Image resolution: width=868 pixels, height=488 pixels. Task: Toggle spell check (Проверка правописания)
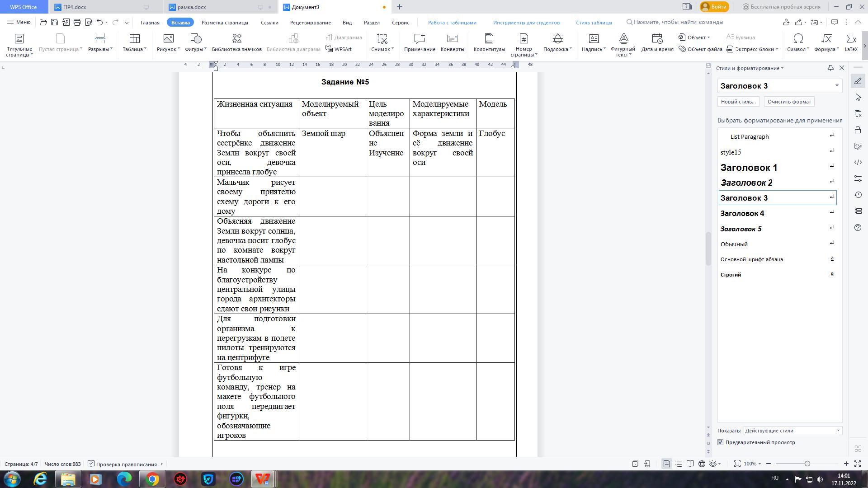coord(123,464)
